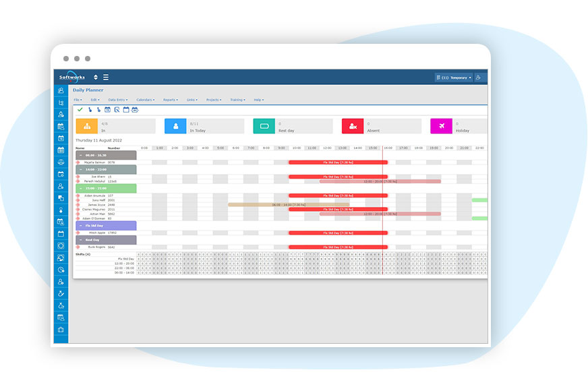Click the red icon beside Majella Salmon
Screen dimensions: 588x391
point(78,162)
